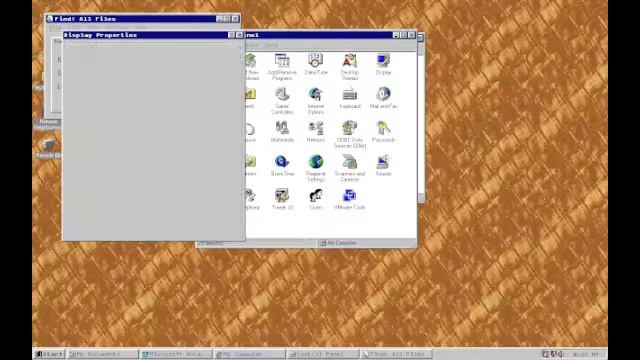Click the Display Properties title bar
Viewport: 640px width, 360px height.
(x=153, y=35)
